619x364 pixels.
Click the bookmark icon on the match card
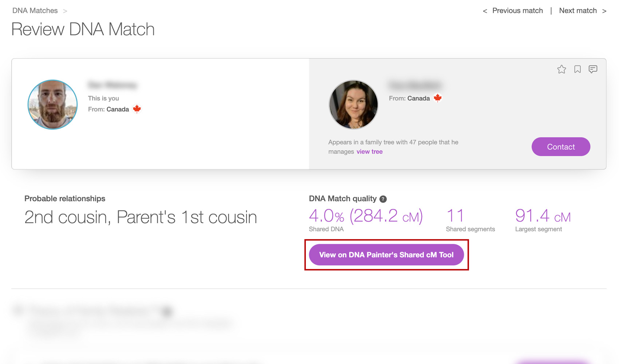coord(577,69)
